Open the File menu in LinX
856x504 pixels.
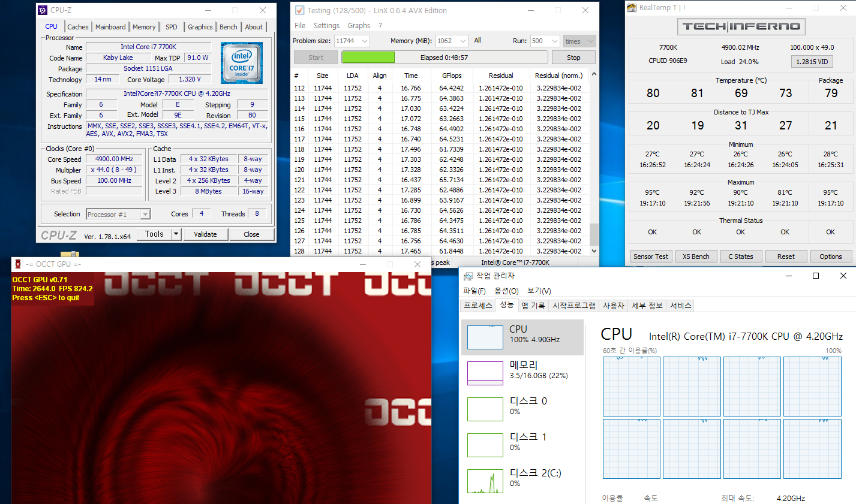tap(300, 26)
